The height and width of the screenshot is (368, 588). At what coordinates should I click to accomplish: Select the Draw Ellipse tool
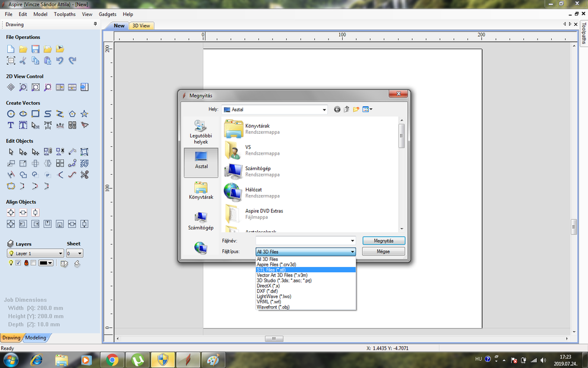click(x=23, y=114)
